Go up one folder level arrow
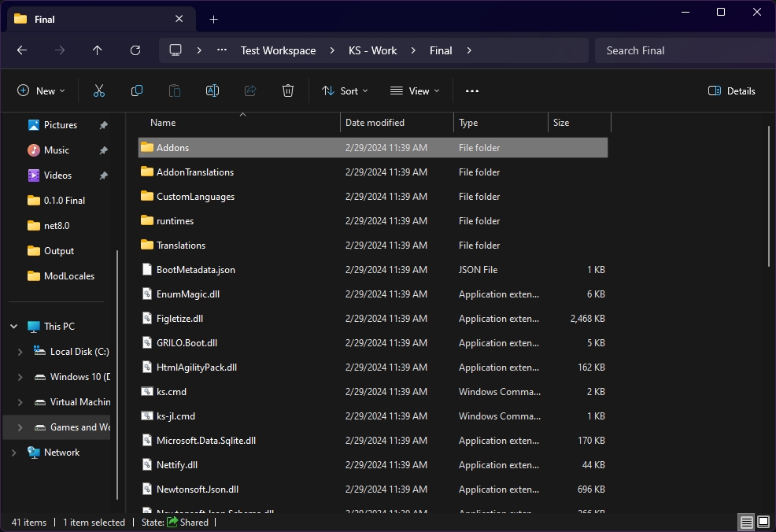This screenshot has height=532, width=776. (98, 50)
